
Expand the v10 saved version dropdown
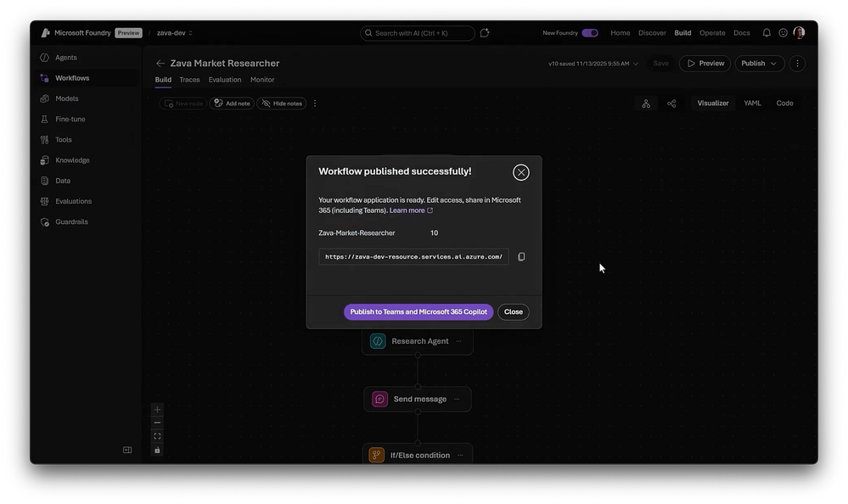(593, 64)
